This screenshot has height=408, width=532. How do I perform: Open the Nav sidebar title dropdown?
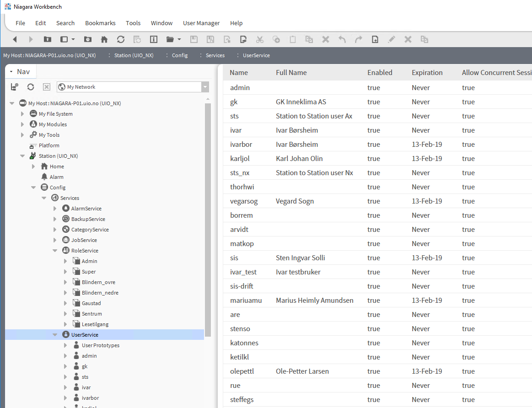click(11, 71)
